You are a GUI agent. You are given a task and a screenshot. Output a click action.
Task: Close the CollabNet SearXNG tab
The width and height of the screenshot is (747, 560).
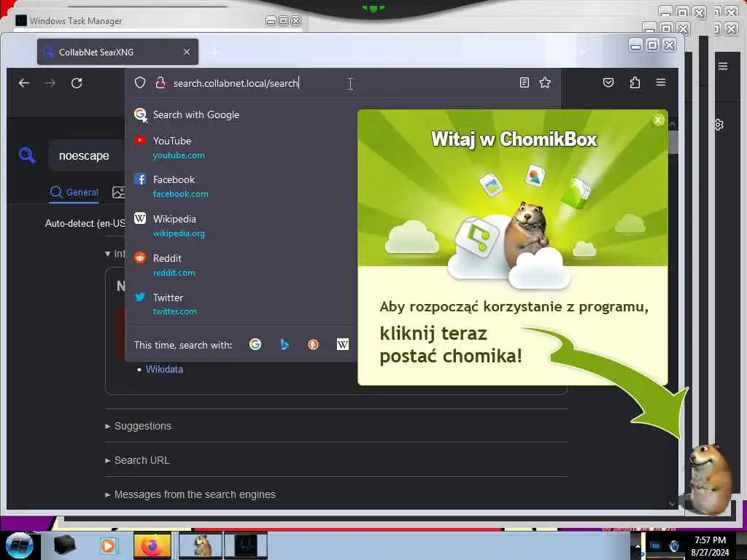click(187, 52)
